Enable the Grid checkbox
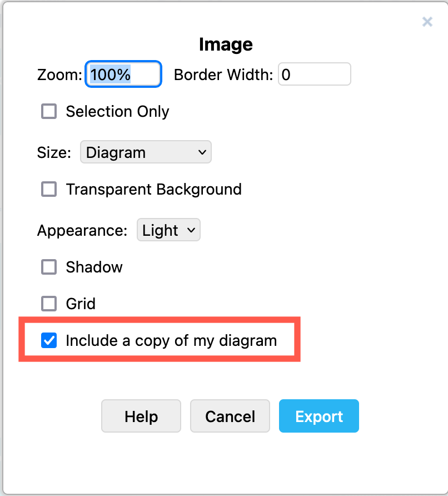The height and width of the screenshot is (496, 448). (49, 304)
